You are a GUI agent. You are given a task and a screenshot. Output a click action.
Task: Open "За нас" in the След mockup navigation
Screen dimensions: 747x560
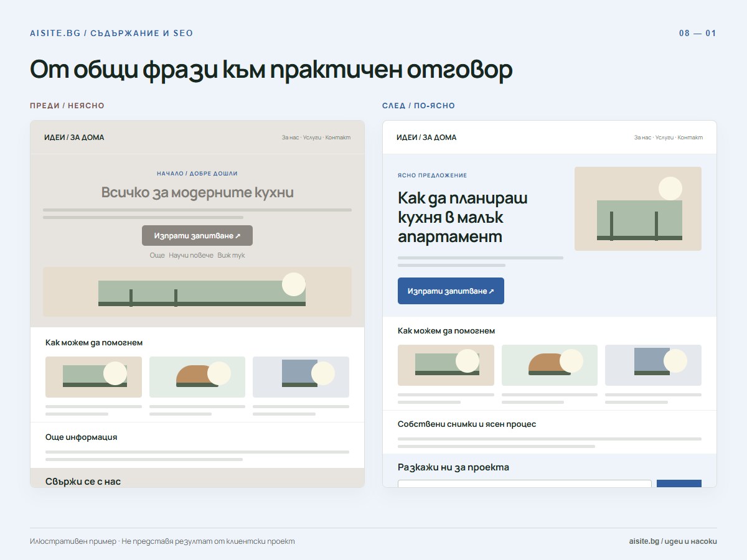tap(642, 138)
